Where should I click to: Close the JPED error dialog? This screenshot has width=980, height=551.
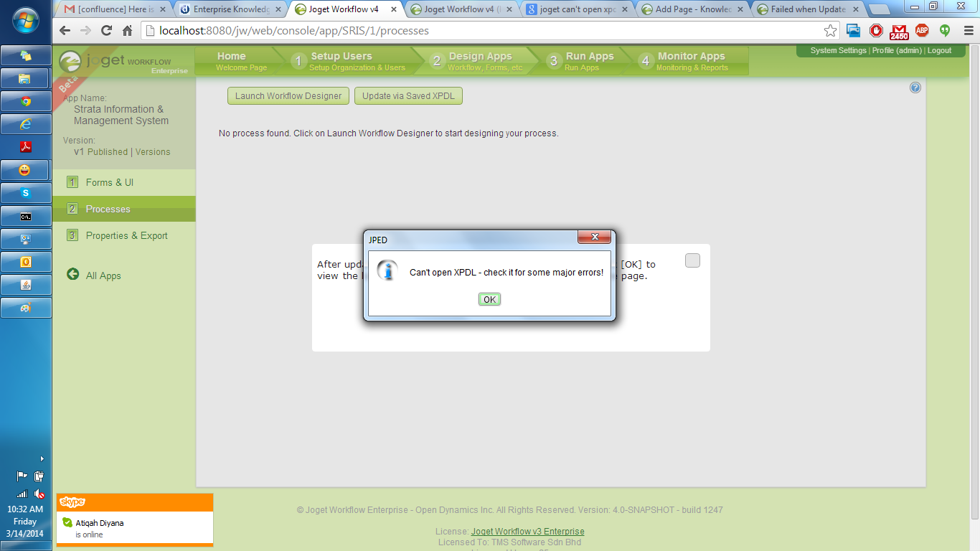pyautogui.click(x=595, y=237)
